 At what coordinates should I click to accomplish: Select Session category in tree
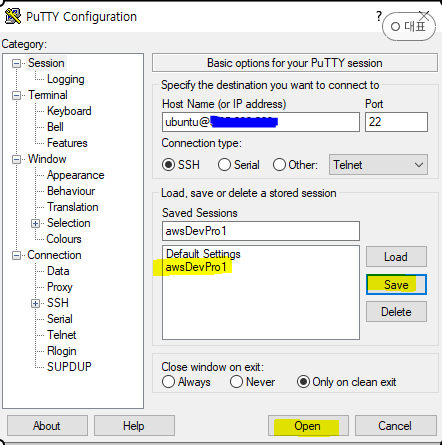(46, 63)
